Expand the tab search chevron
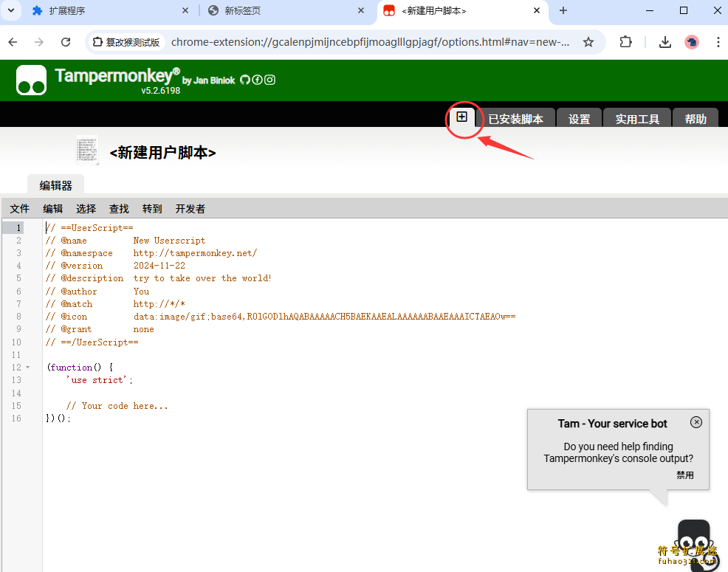Screen dimensions: 728x572 point(10,10)
